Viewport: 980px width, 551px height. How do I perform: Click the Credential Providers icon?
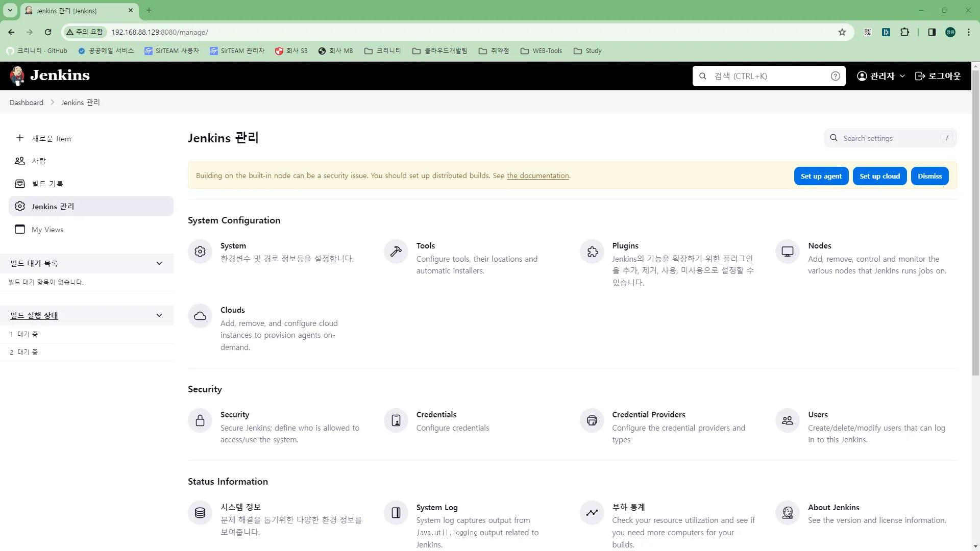click(x=592, y=420)
